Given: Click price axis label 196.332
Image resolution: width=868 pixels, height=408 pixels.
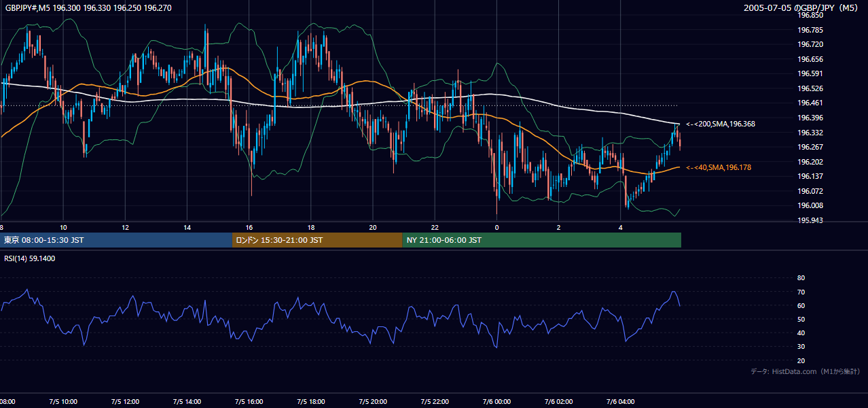Looking at the screenshot, I should point(810,133).
